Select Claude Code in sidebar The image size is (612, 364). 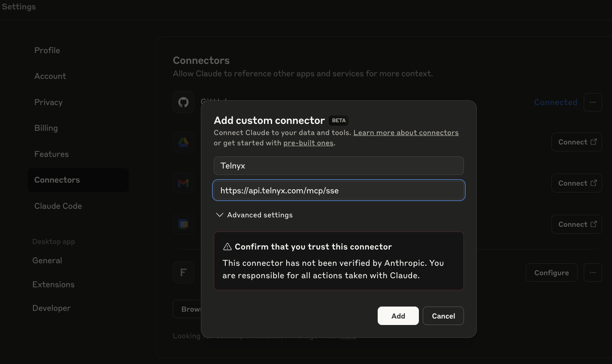[58, 206]
